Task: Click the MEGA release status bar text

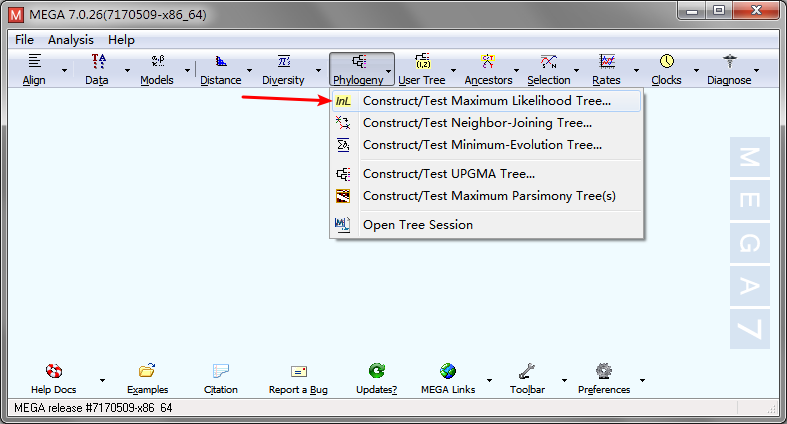Action: pos(93,408)
